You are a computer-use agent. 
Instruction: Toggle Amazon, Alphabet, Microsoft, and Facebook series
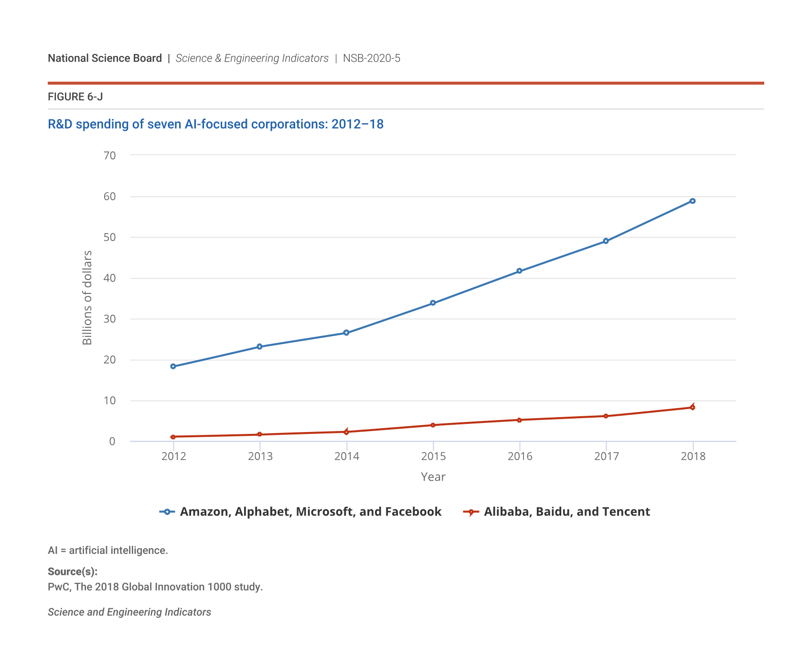310,512
